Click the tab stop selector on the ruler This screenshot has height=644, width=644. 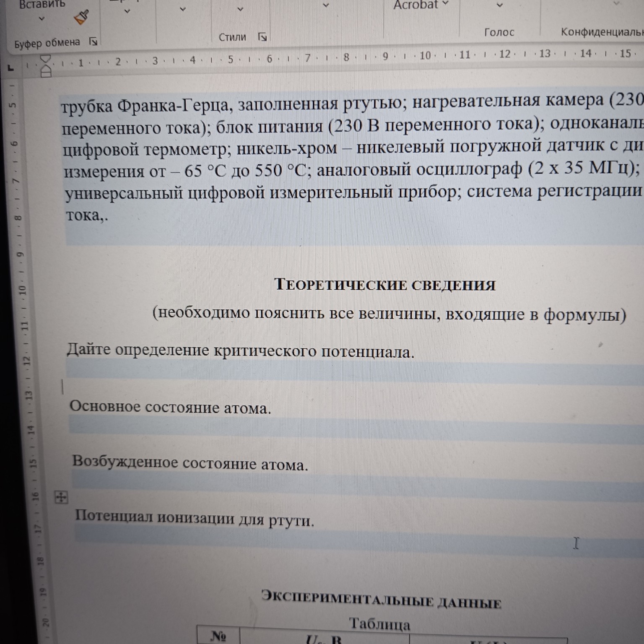(10, 67)
